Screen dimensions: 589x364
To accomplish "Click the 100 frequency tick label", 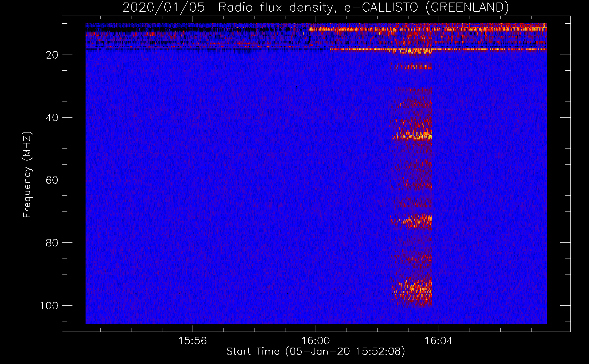I will tap(49, 305).
